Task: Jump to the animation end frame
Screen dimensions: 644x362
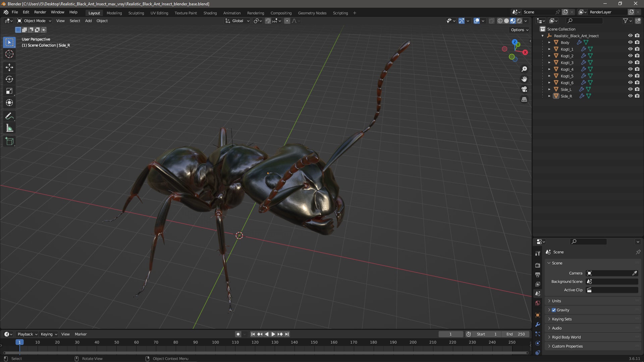Action: coord(287,334)
